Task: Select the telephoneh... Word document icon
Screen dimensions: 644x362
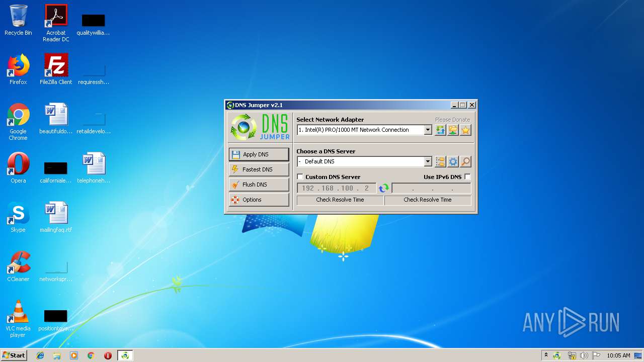Action: tap(94, 167)
